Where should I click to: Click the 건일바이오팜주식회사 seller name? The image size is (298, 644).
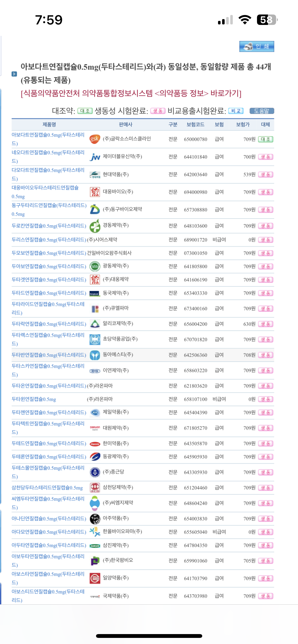click(110, 253)
